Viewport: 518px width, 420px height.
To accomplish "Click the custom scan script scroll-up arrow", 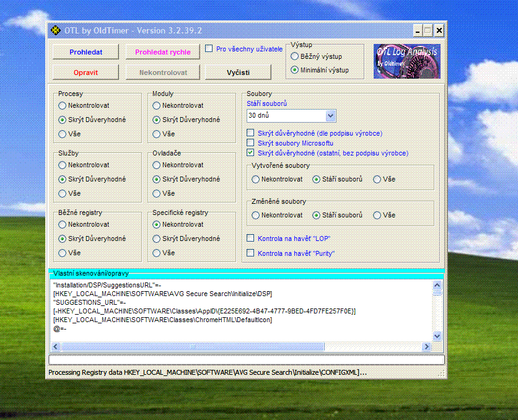I will tap(437, 285).
